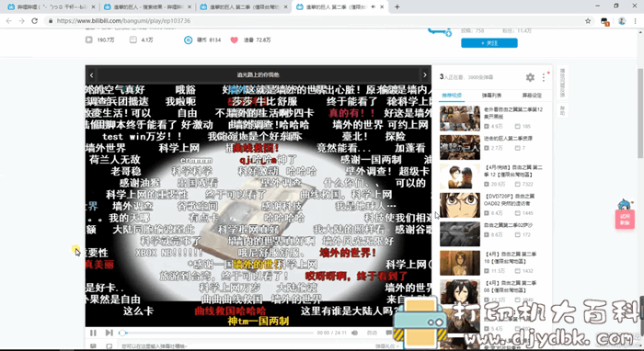Click the danmaku settings icon left of input
The image size is (644, 351).
click(93, 346)
